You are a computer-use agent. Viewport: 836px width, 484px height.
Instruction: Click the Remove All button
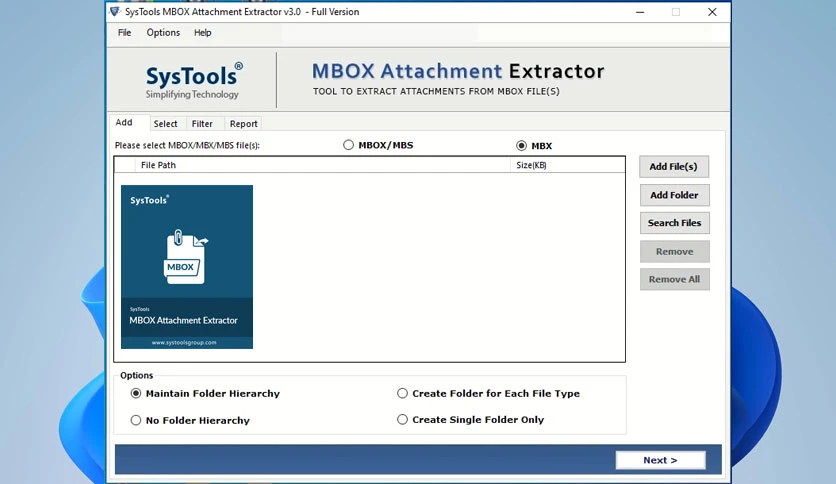click(674, 279)
